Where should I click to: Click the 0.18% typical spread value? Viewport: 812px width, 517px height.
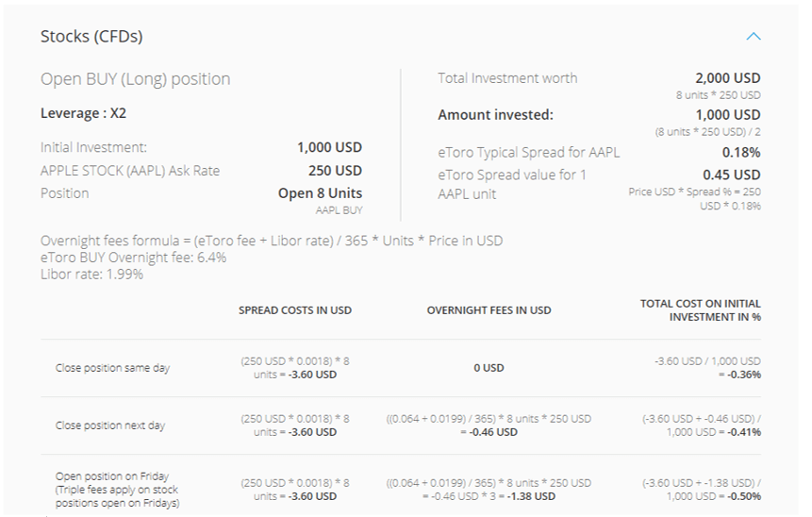[741, 153]
